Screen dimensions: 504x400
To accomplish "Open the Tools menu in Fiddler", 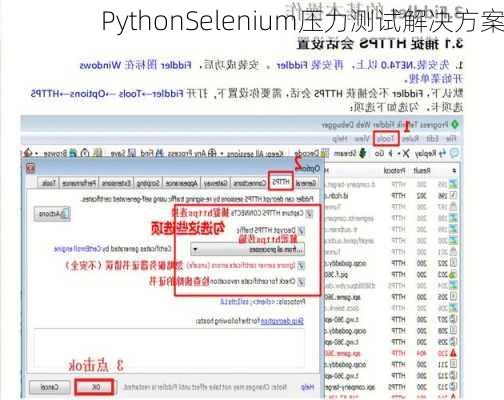I will coord(386,139).
